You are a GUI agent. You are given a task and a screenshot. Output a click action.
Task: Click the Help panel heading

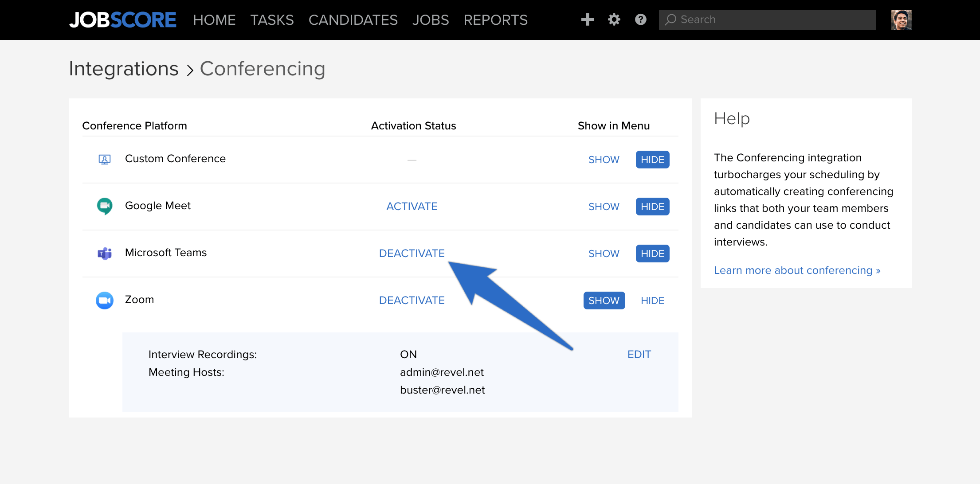pyautogui.click(x=732, y=119)
